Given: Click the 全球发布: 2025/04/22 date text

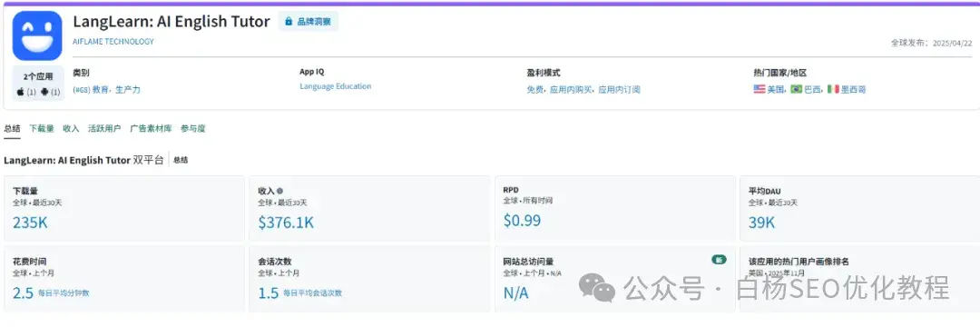Looking at the screenshot, I should tap(931, 43).
